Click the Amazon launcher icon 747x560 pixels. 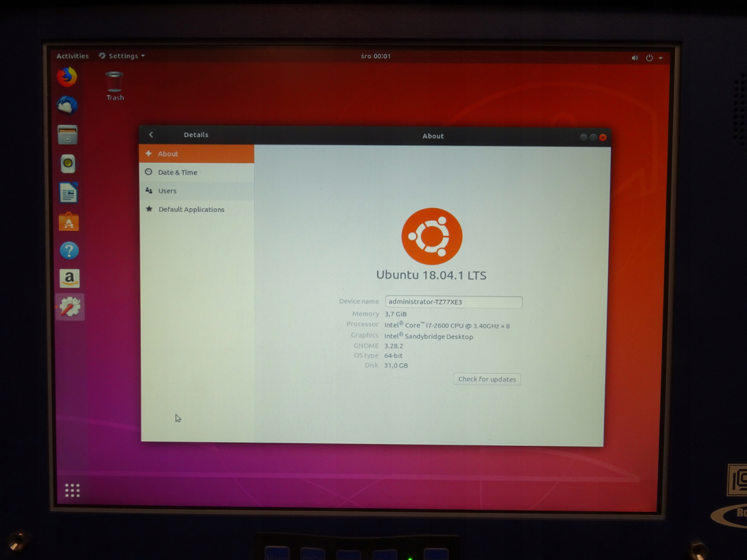pos(69,279)
